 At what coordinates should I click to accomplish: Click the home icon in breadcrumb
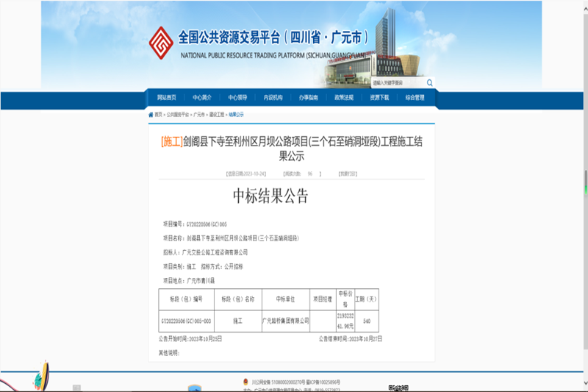point(151,115)
